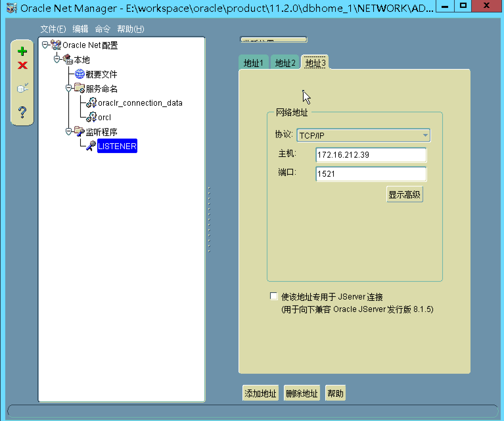Viewport: 504px width, 421px height.
Task: Click the question mark help icon
Action: [x=22, y=112]
